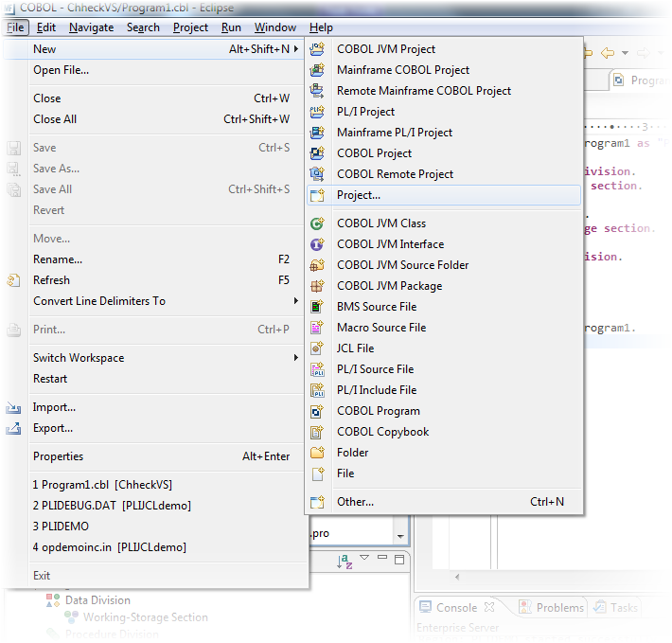
Task: Click the Macro Source File icon
Action: [317, 328]
